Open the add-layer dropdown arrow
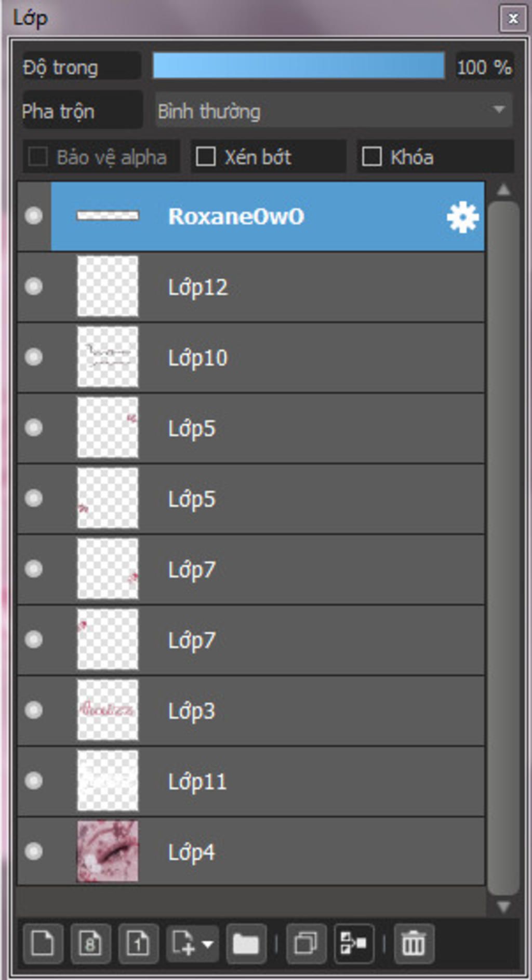This screenshot has width=532, height=980. (x=208, y=943)
